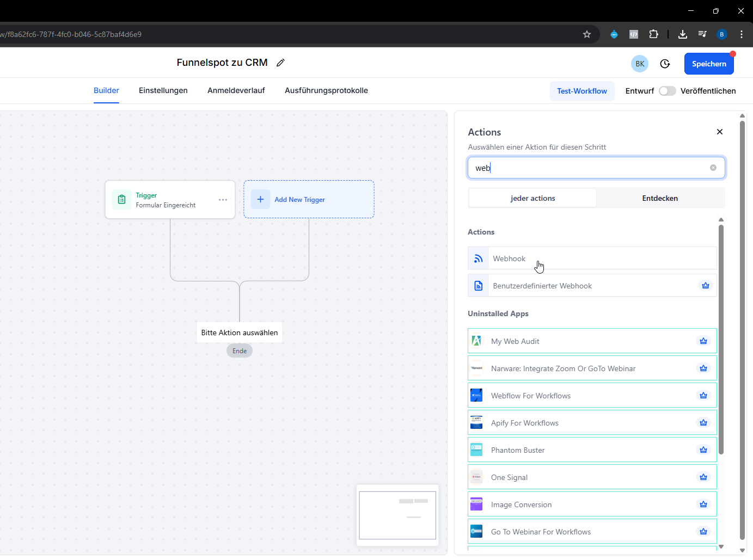Viewport: 753px width, 560px height.
Task: Edit workflow name with the pencil icon
Action: [280, 63]
